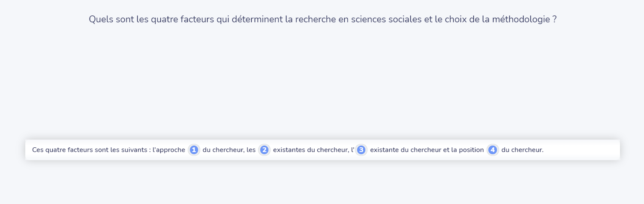Click the question heading text
This screenshot has width=644, height=204.
click(322, 20)
